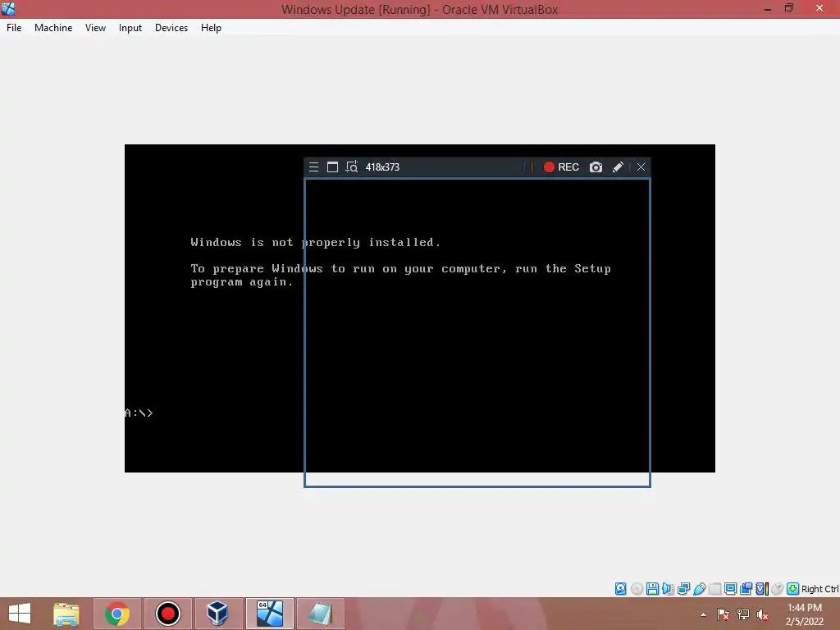Click the network tray icon
The width and height of the screenshot is (840, 630).
tap(743, 614)
